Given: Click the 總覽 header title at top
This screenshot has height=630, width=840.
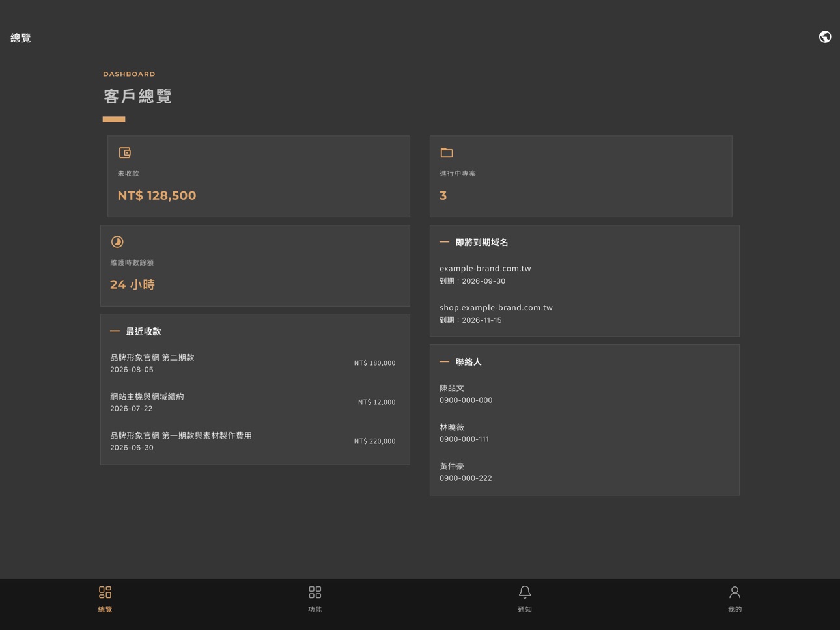Looking at the screenshot, I should point(21,38).
